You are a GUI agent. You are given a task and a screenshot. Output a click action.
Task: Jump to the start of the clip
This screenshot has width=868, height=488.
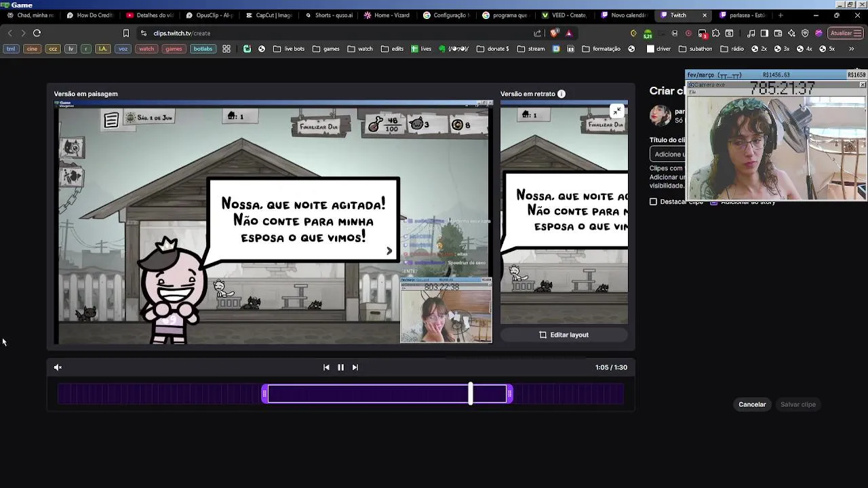(326, 367)
